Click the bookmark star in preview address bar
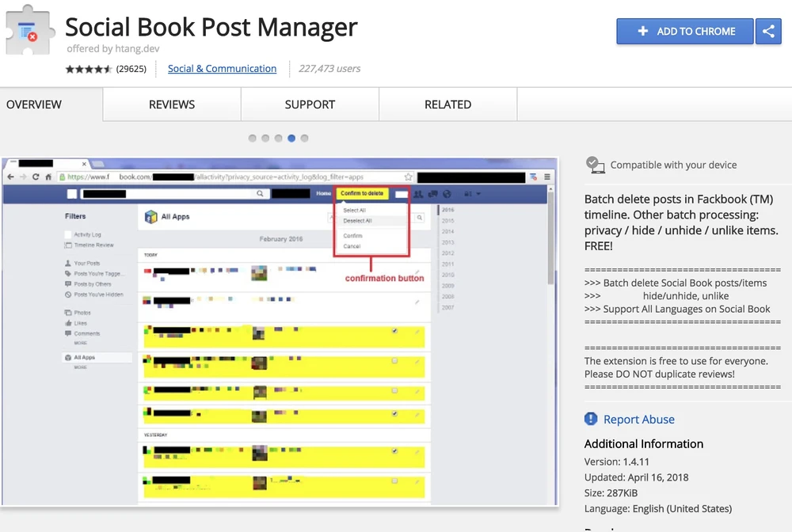792x532 pixels. 408,177
